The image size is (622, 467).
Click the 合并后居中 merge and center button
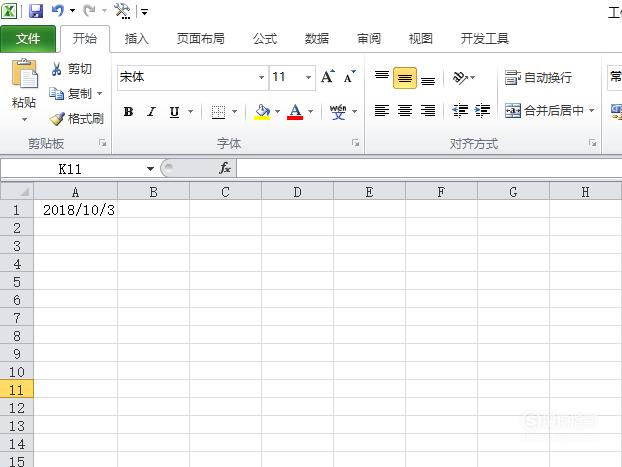pos(544,110)
